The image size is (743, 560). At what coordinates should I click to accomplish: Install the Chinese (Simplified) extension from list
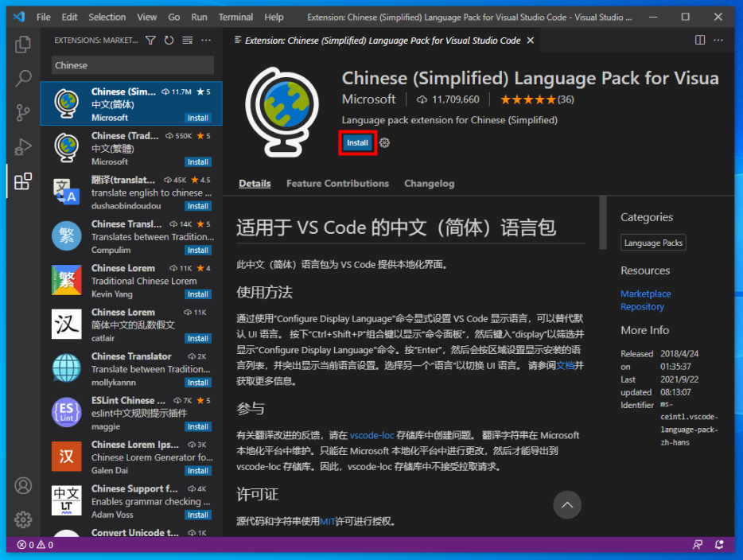point(197,118)
